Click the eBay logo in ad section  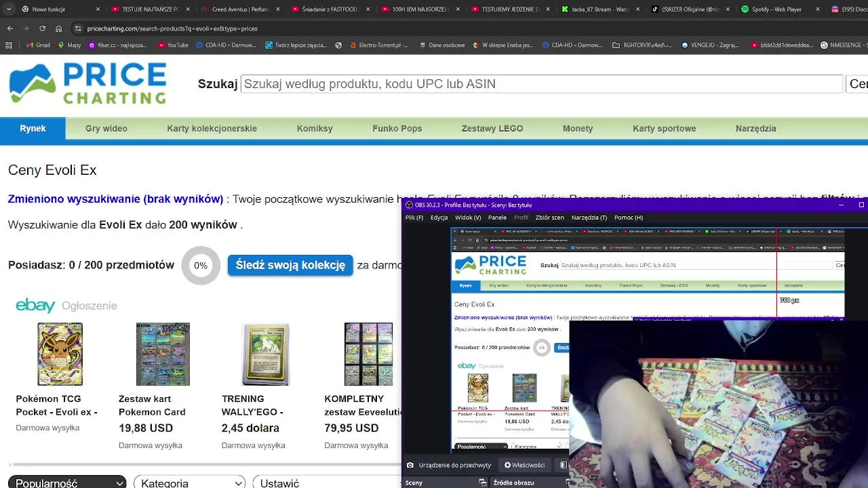point(35,306)
